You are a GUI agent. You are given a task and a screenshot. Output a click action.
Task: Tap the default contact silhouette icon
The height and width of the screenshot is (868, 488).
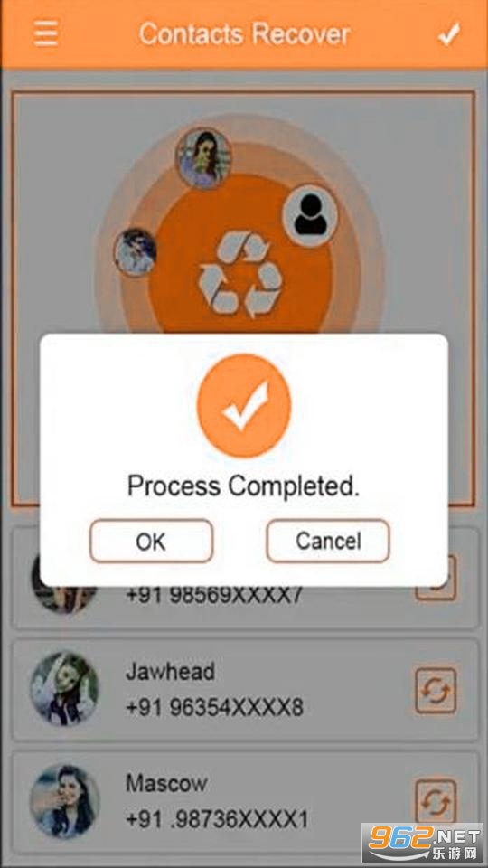pyautogui.click(x=310, y=215)
